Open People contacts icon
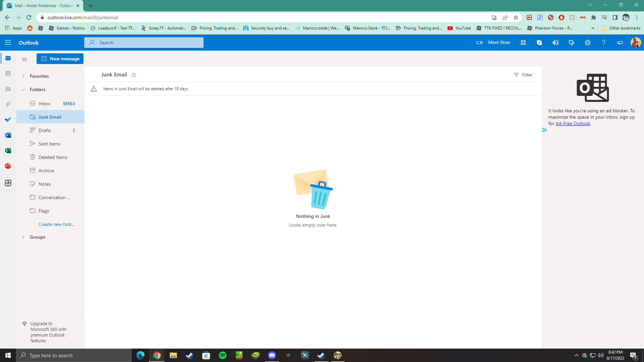The width and height of the screenshot is (644, 362). pyautogui.click(x=8, y=89)
